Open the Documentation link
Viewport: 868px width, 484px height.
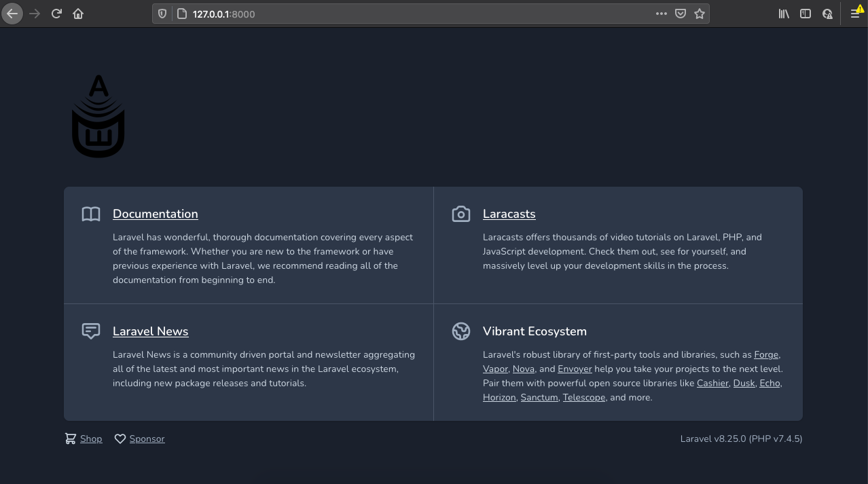tap(156, 214)
